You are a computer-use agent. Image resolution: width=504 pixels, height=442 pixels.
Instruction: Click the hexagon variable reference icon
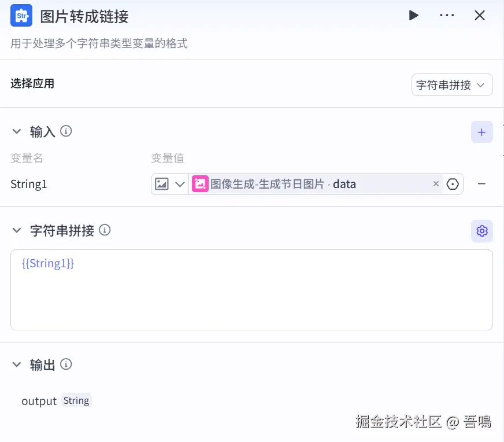point(453,184)
